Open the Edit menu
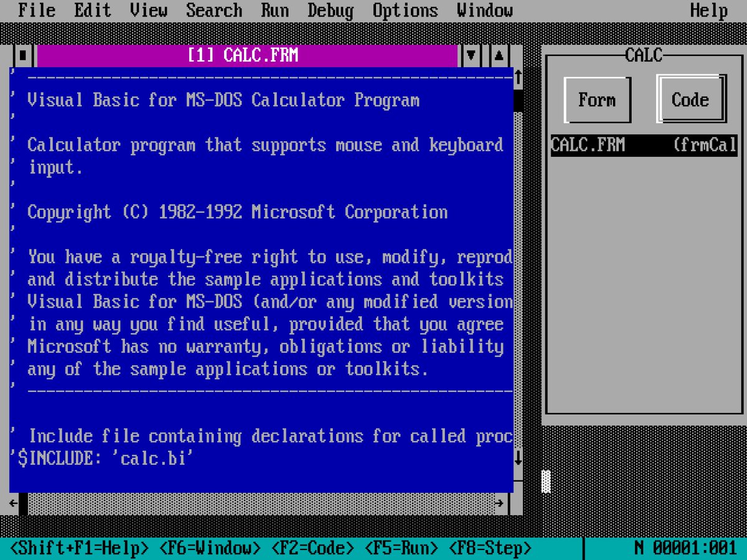The image size is (747, 560). pos(93,11)
